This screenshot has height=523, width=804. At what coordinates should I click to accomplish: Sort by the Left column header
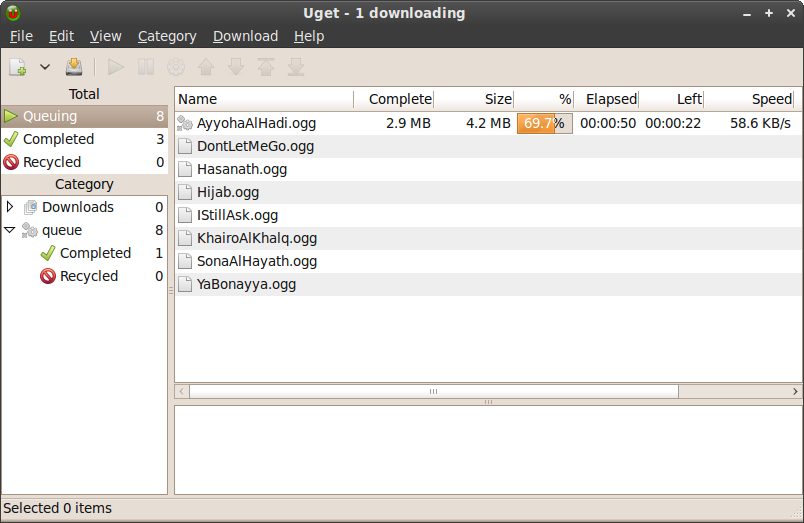pyautogui.click(x=671, y=99)
